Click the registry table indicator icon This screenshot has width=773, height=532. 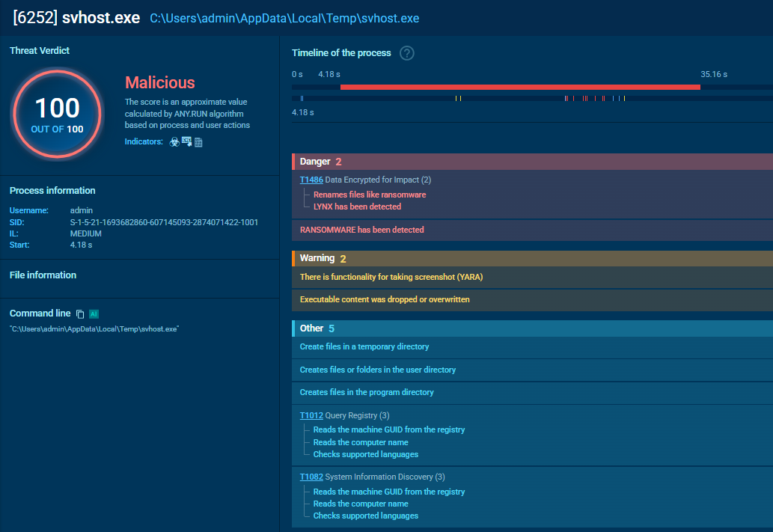[x=198, y=142]
